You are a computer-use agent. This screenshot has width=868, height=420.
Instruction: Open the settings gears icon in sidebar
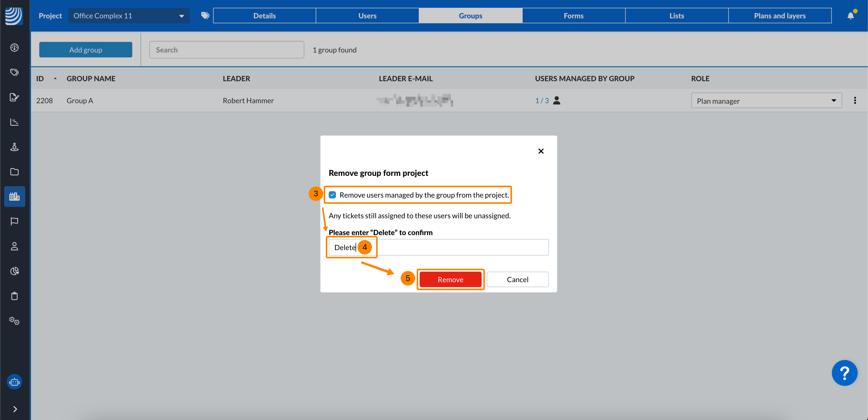(x=14, y=320)
